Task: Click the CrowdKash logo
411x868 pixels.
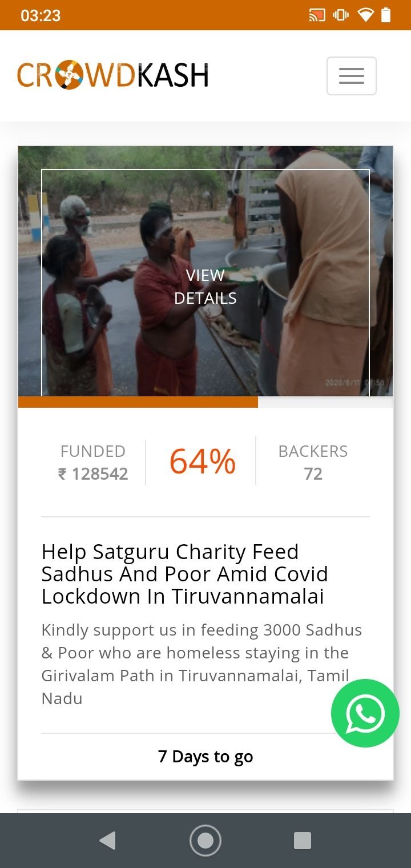Action: tap(112, 75)
